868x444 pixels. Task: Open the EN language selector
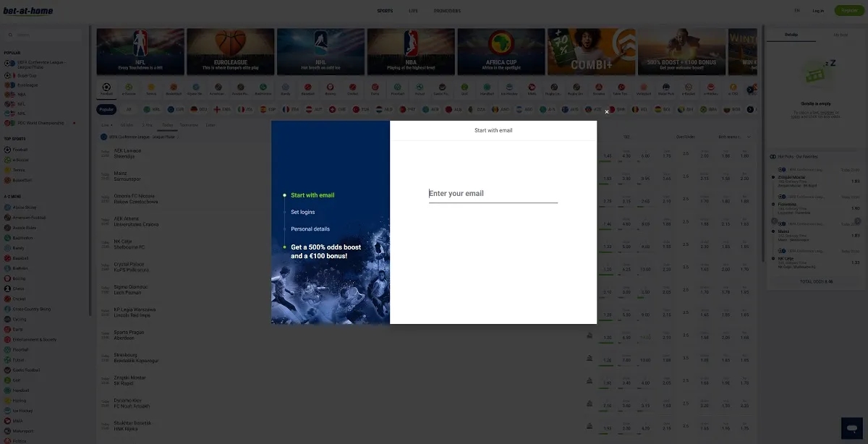(x=797, y=11)
